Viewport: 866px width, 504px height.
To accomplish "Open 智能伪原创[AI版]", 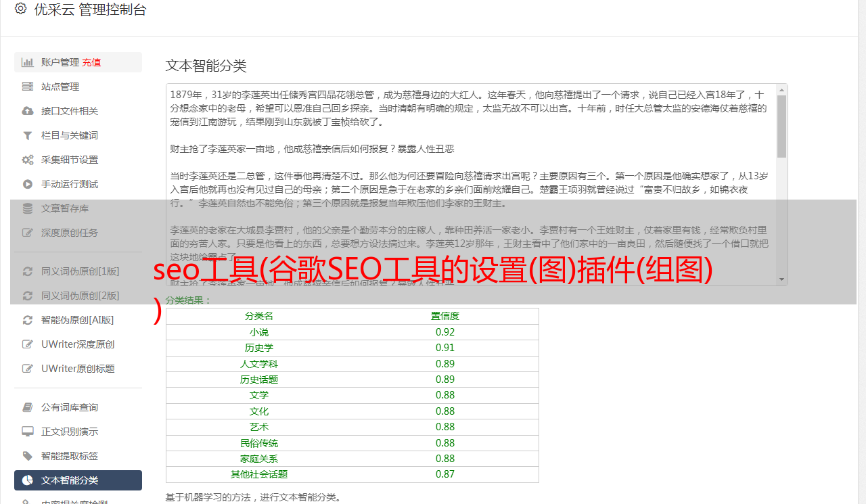I will point(78,320).
